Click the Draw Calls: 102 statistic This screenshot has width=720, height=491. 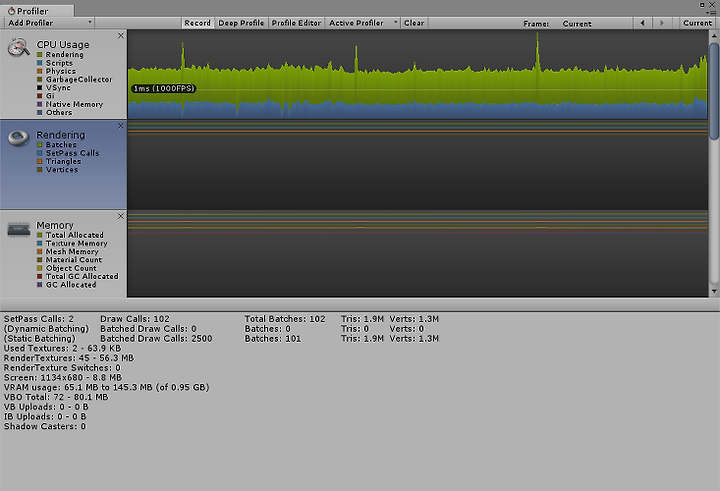pyautogui.click(x=135, y=319)
